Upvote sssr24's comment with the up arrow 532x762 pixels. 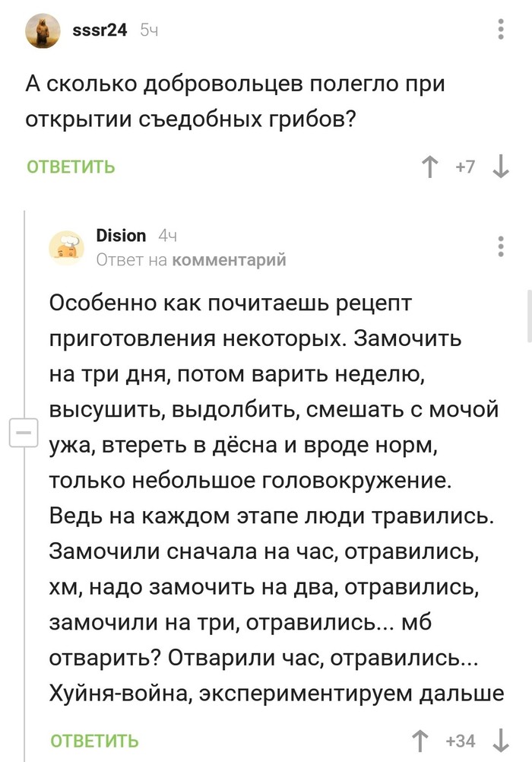tap(431, 167)
